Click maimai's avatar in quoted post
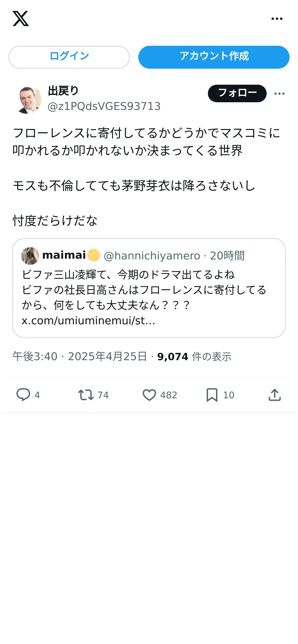 [30, 256]
